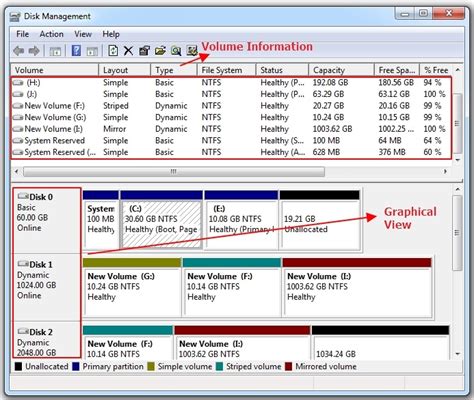
Task: Click drive icon beside New Volume (F:) row
Action: (x=18, y=106)
